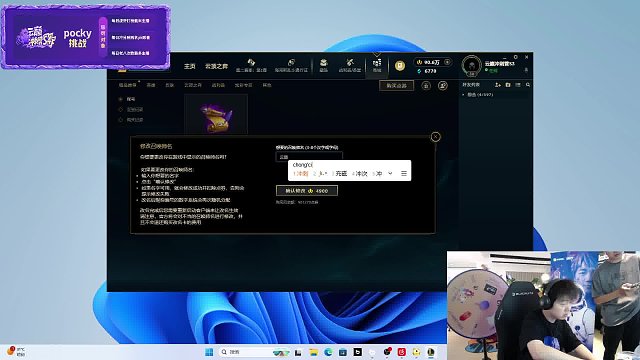
Task: Open File Explorer from the taskbar
Action: (x=313, y=352)
